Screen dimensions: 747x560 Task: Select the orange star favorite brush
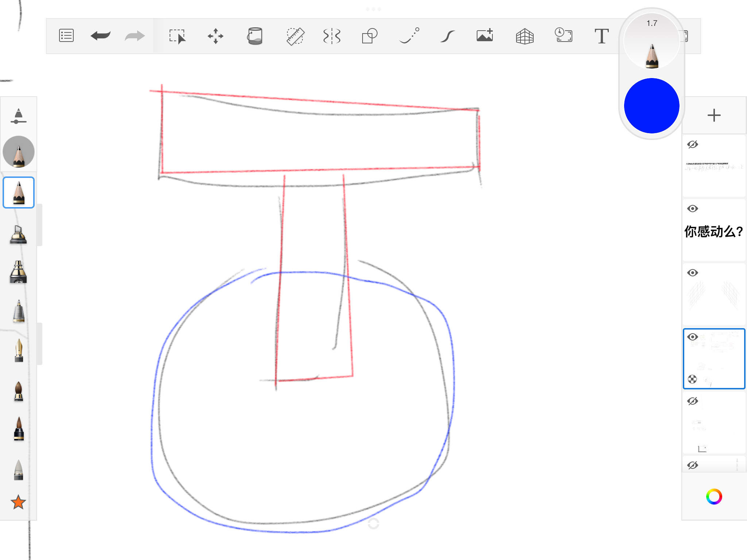(x=18, y=502)
